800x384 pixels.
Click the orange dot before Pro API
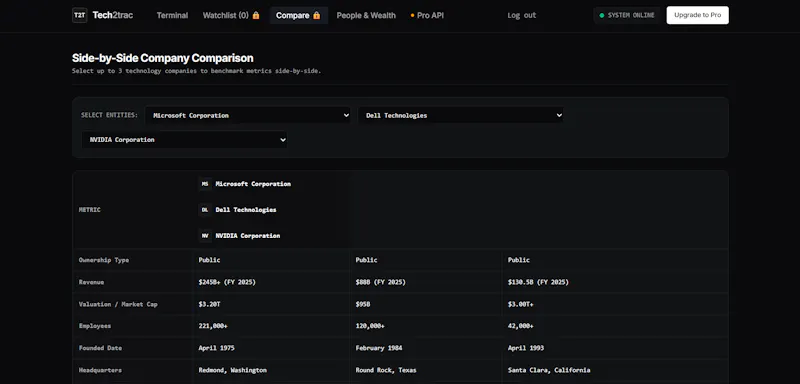click(x=412, y=15)
